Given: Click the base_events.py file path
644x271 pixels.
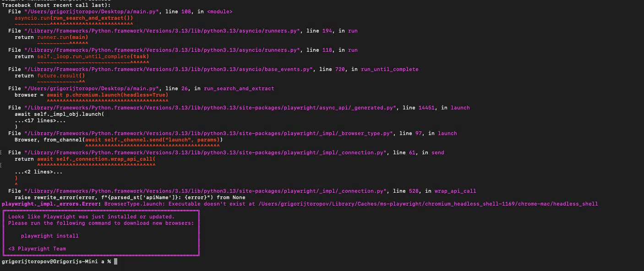Looking at the screenshot, I should click(x=169, y=69).
